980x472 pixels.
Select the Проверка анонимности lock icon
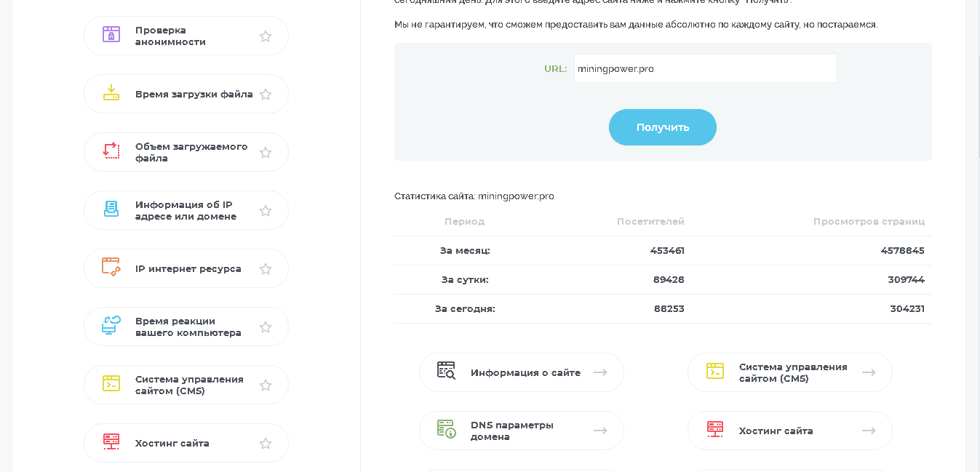tap(111, 35)
